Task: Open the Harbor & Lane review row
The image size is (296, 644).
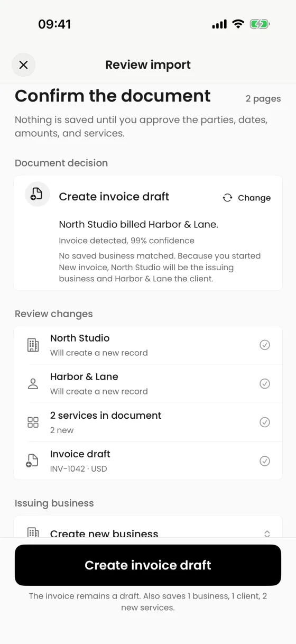Action: [x=148, y=384]
